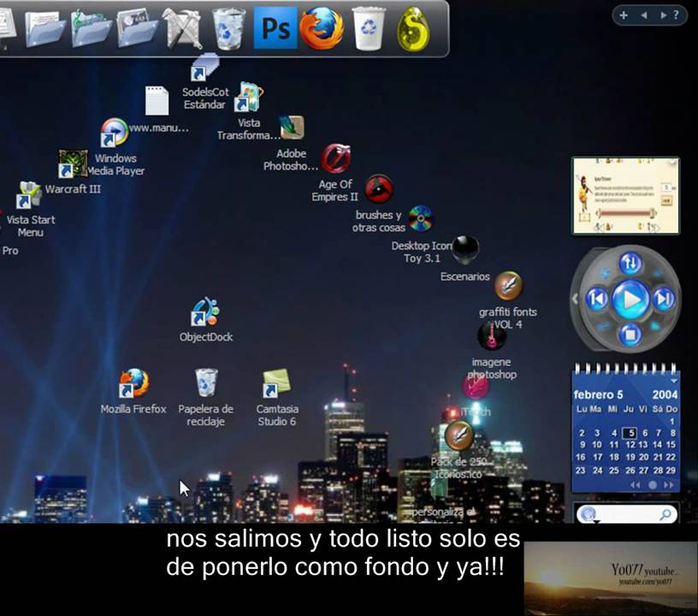Open the empty white recycle bin in the dock
Viewport: 698px width, 616px height.
point(369,28)
